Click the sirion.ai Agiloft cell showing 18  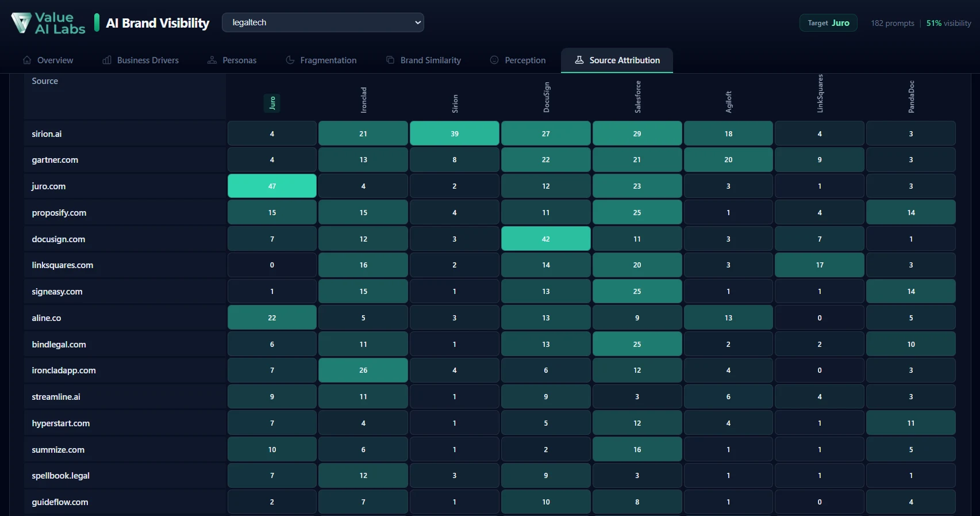click(x=728, y=133)
